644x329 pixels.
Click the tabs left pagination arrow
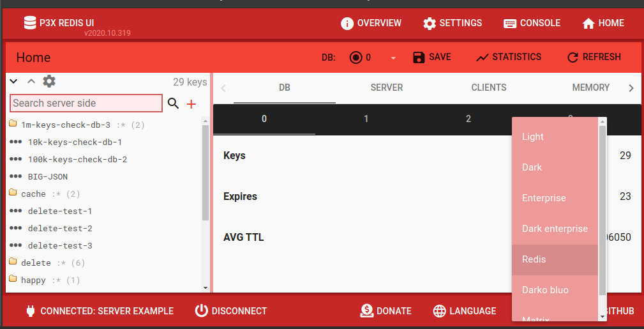tap(223, 88)
